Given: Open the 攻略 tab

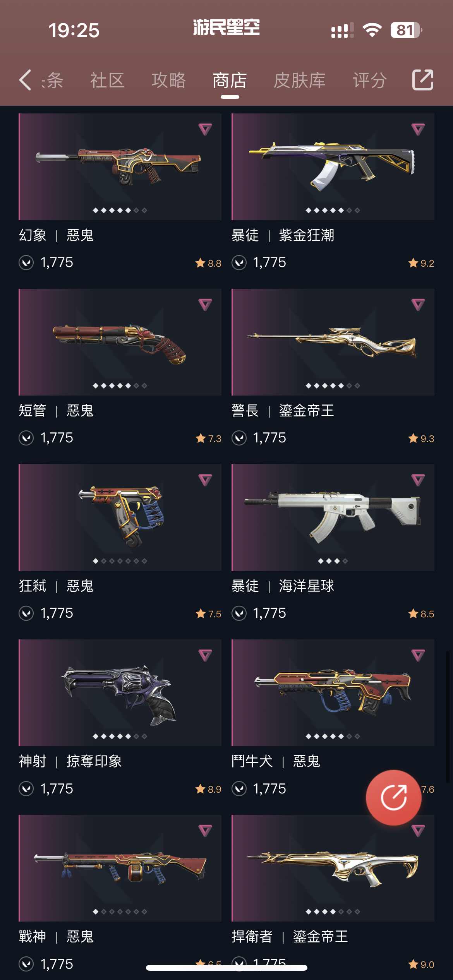Looking at the screenshot, I should (x=168, y=81).
